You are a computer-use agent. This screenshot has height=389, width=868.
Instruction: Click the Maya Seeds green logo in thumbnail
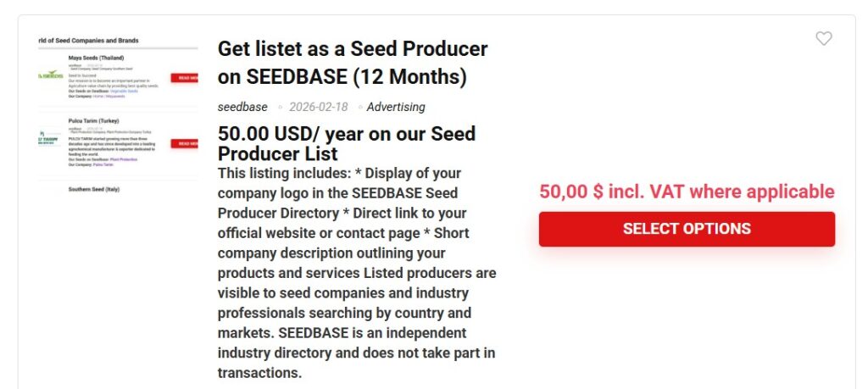tap(51, 75)
